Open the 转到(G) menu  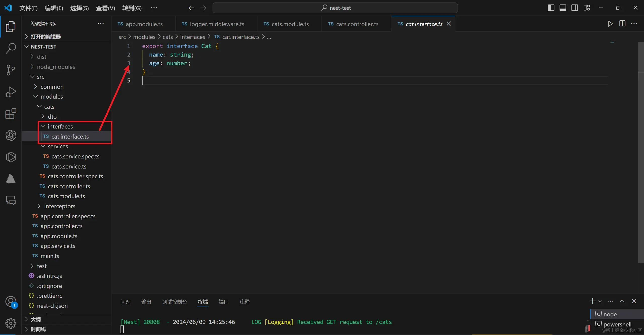pos(132,8)
